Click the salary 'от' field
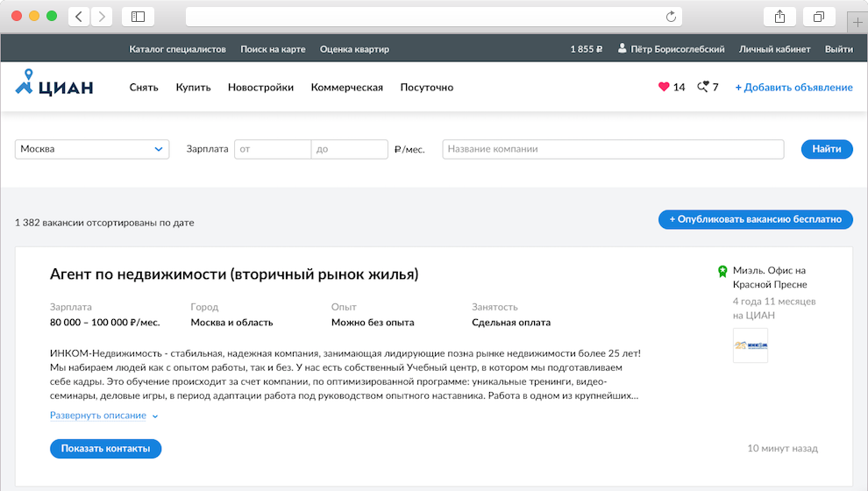 pyautogui.click(x=273, y=149)
